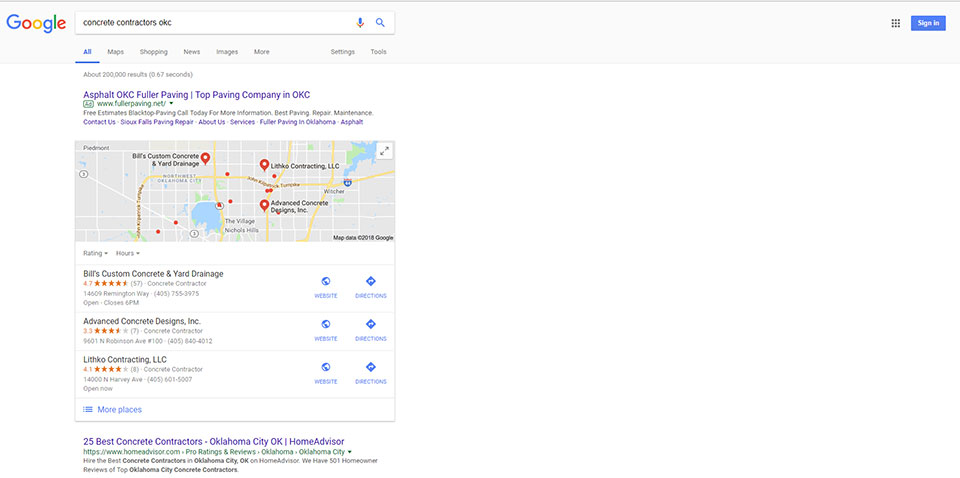Viewport: 960px width, 478px height.
Task: Open Lithko Contracting, LLC listing
Action: click(x=125, y=359)
